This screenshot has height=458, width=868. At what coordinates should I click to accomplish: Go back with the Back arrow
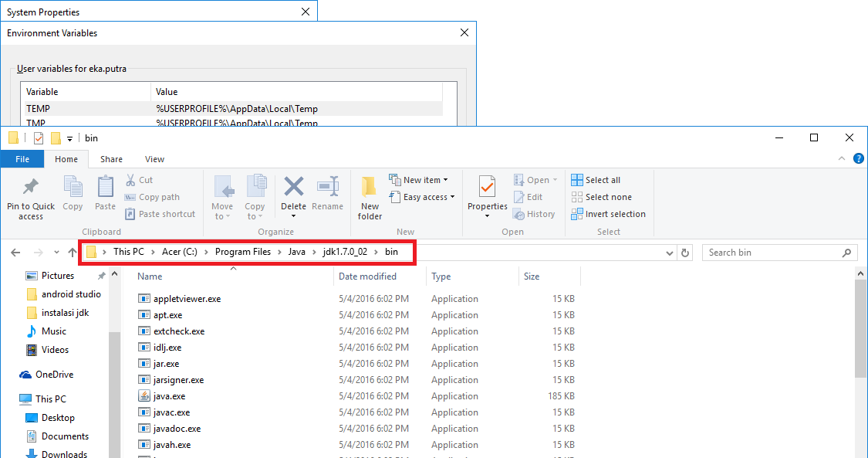pyautogui.click(x=15, y=253)
